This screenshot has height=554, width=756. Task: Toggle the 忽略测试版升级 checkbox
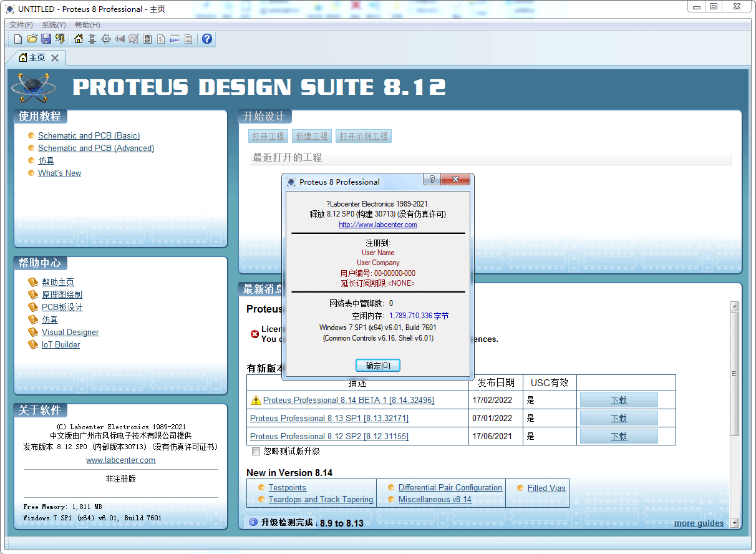256,451
